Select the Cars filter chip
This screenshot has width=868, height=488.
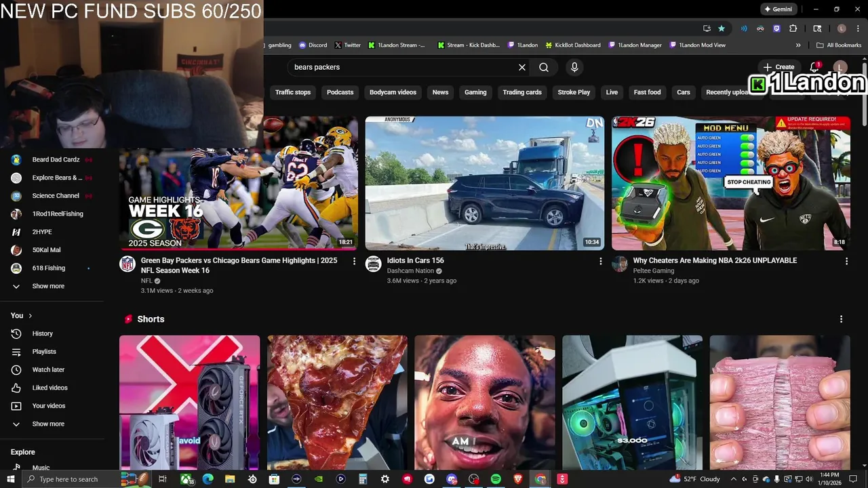(684, 92)
